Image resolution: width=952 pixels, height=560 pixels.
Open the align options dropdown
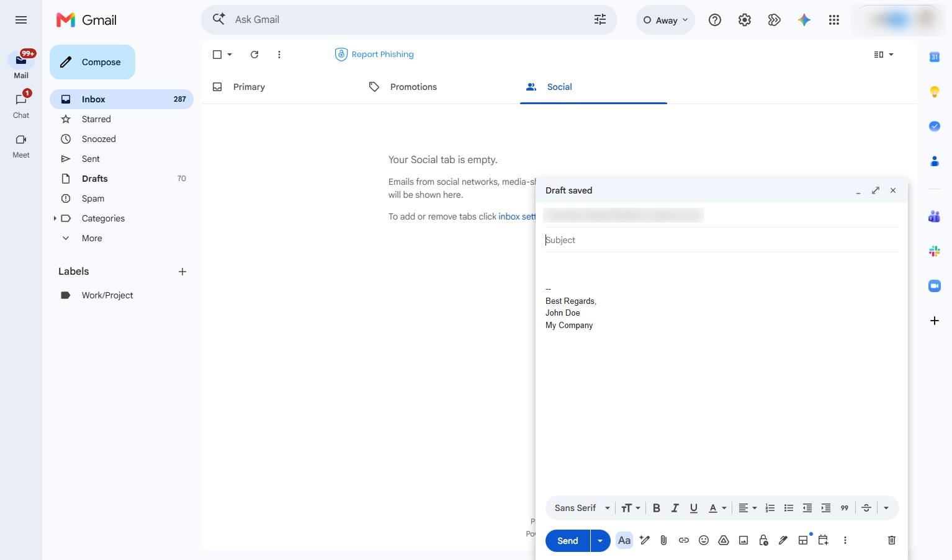747,508
